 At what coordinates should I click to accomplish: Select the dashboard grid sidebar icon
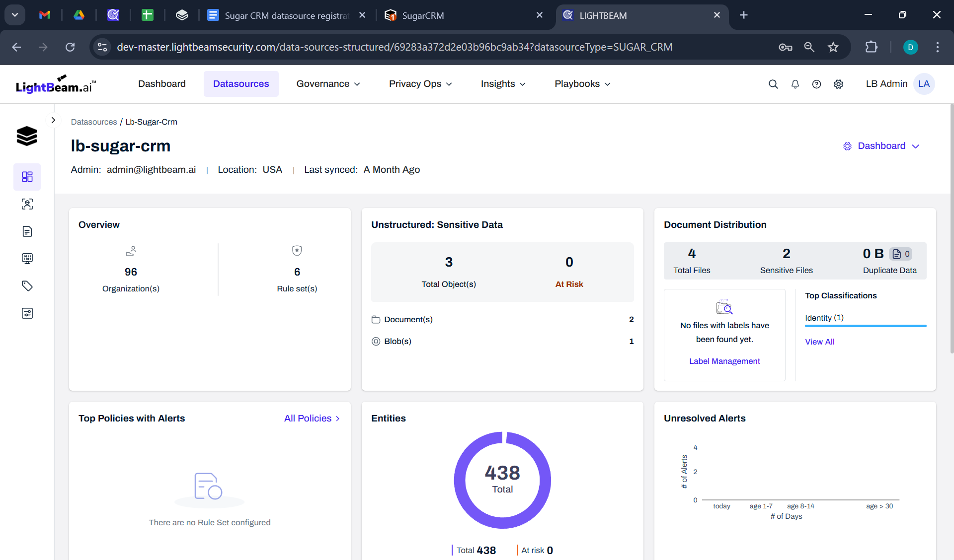pos(27,177)
